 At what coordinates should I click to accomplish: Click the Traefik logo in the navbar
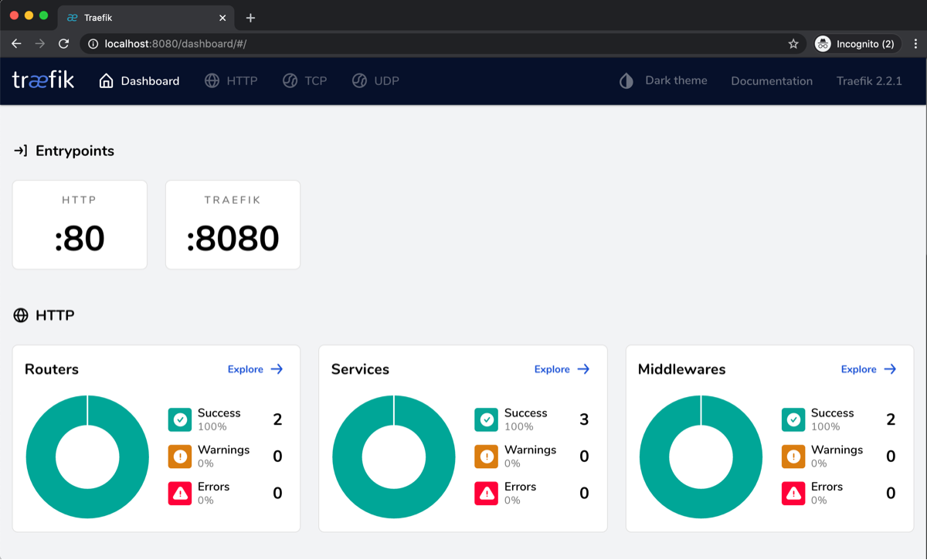43,80
